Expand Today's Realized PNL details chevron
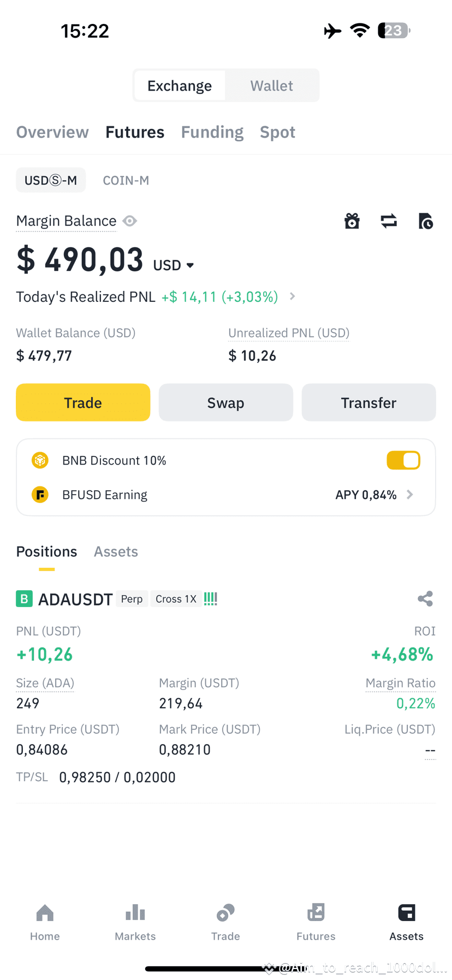 pyautogui.click(x=293, y=296)
